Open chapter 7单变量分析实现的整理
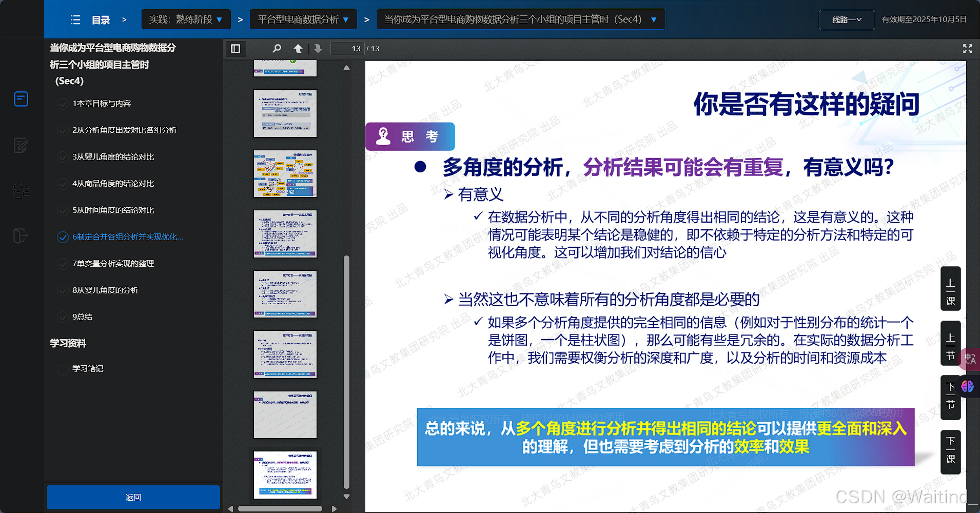980x513 pixels. click(113, 264)
